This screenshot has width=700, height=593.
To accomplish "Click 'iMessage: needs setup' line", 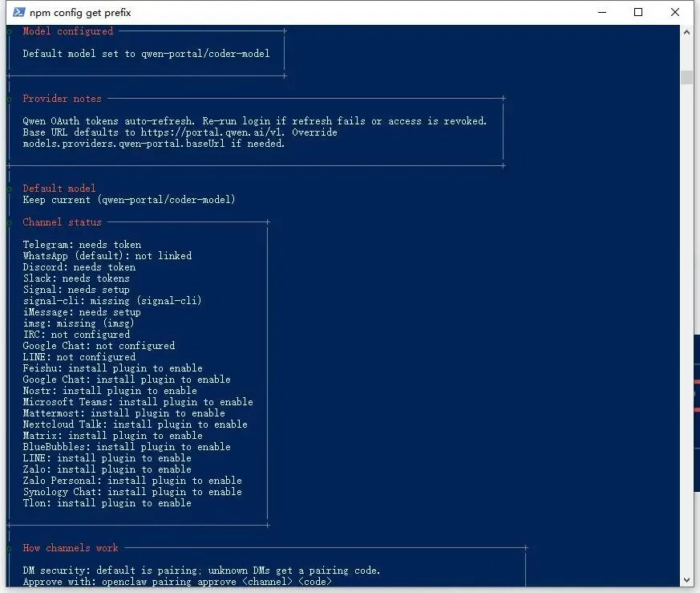I will [82, 312].
